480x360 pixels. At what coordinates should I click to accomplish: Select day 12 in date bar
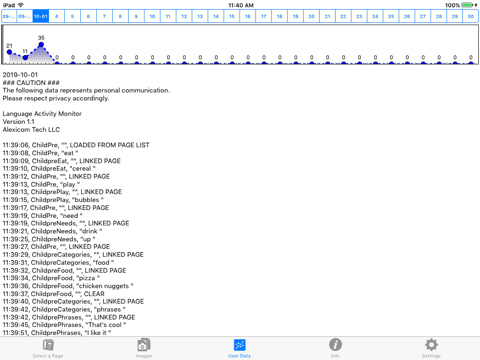(x=184, y=16)
